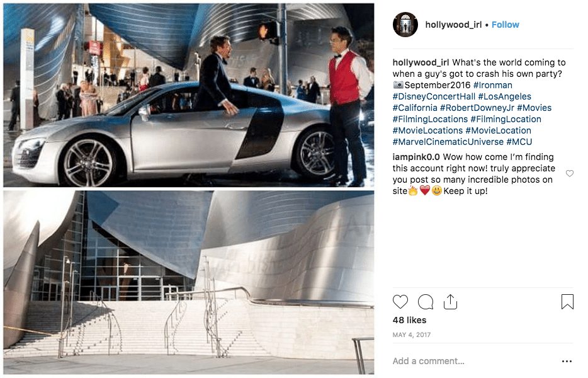
Task: Visit commenter iampink0.0's profile
Action: click(416, 157)
